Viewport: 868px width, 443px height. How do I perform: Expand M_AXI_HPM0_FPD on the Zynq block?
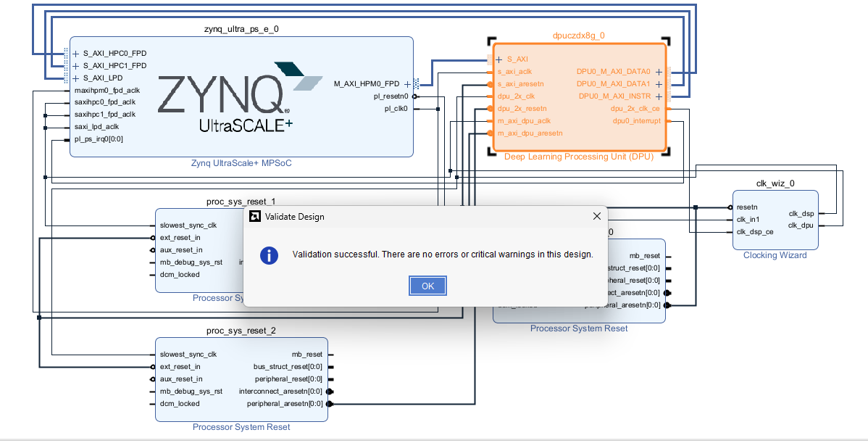pyautogui.click(x=407, y=84)
